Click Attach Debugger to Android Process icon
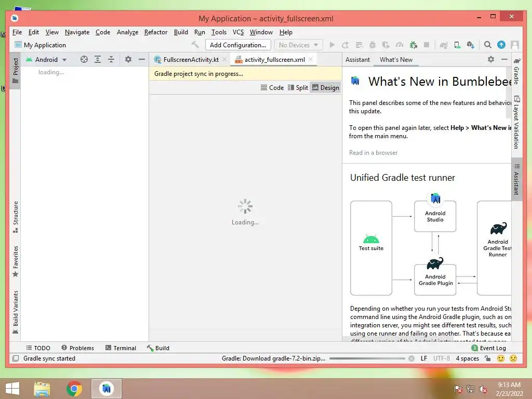Image resolution: width=532 pixels, height=399 pixels. tap(413, 45)
